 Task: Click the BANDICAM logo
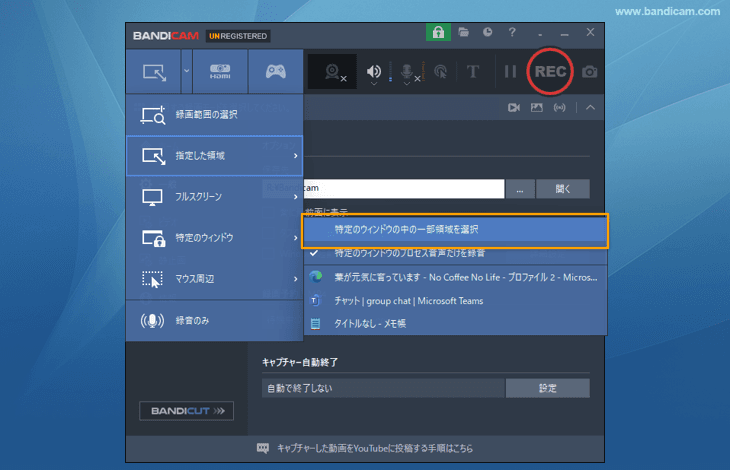[x=166, y=36]
